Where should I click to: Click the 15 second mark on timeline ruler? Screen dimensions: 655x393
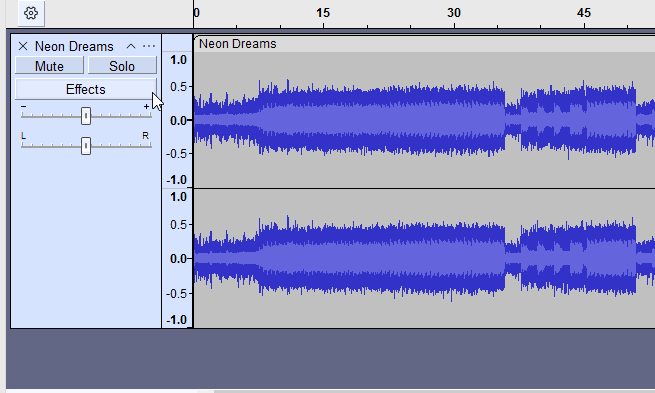tap(323, 13)
